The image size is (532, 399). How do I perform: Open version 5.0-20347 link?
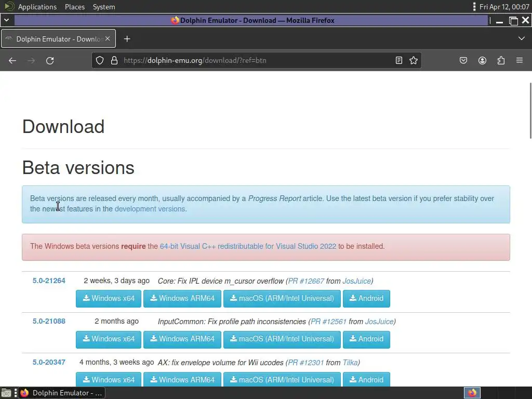[49, 362]
